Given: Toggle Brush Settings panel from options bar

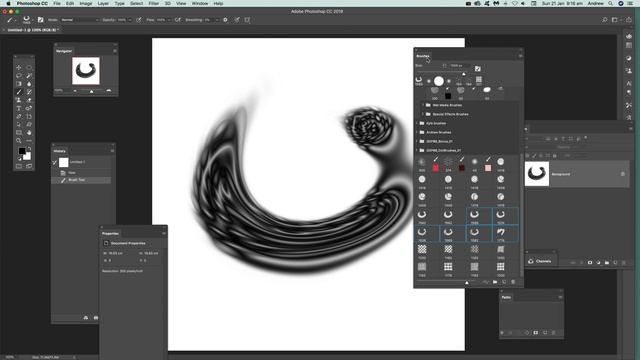Looking at the screenshot, I should 40,20.
